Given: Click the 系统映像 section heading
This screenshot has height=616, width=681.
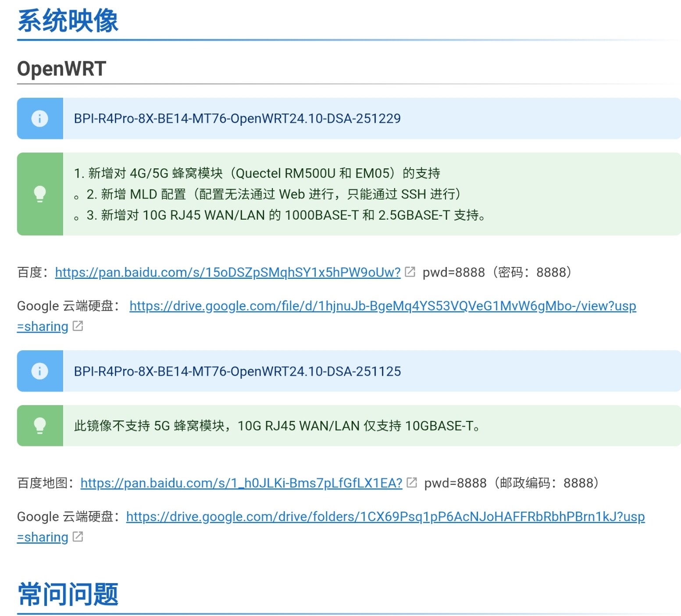Looking at the screenshot, I should (68, 21).
